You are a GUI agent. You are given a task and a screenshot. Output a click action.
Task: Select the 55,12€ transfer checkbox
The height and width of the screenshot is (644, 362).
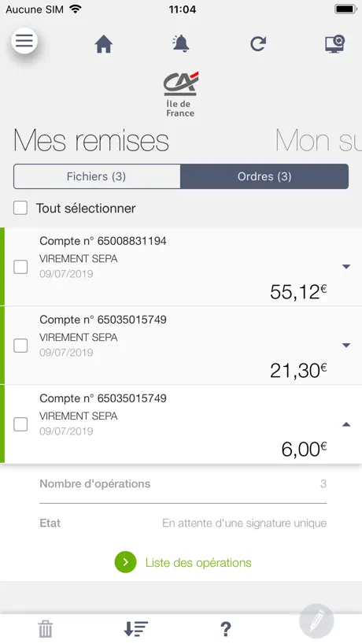coord(20,267)
